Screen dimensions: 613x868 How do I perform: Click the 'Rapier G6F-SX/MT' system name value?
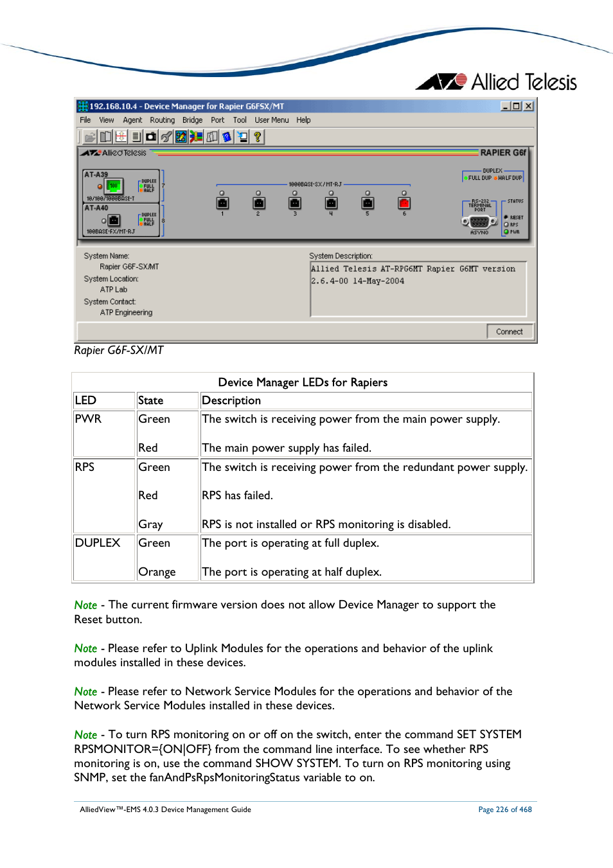point(129,267)
